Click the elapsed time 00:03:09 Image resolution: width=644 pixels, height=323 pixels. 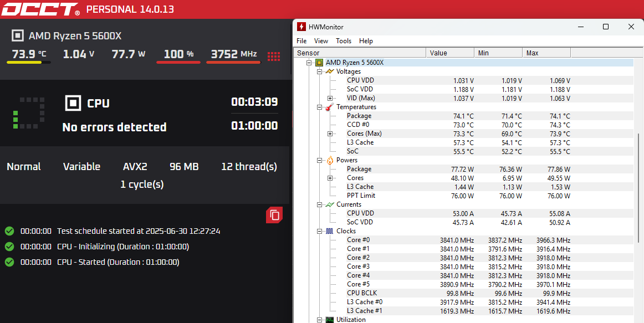tap(254, 102)
